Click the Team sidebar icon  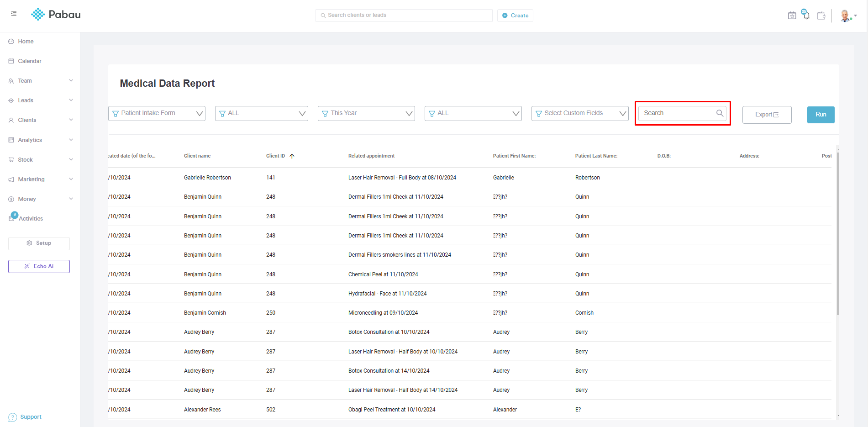tap(11, 81)
